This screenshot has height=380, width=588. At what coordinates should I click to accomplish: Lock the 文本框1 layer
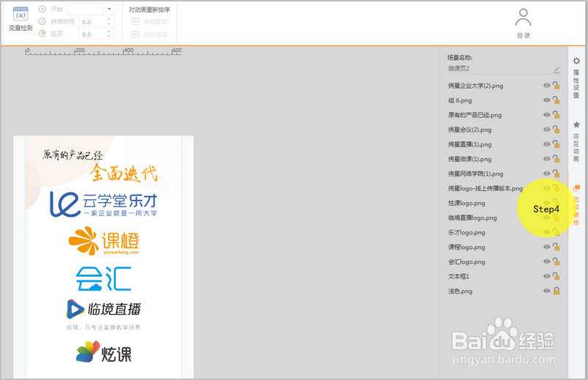pos(556,275)
